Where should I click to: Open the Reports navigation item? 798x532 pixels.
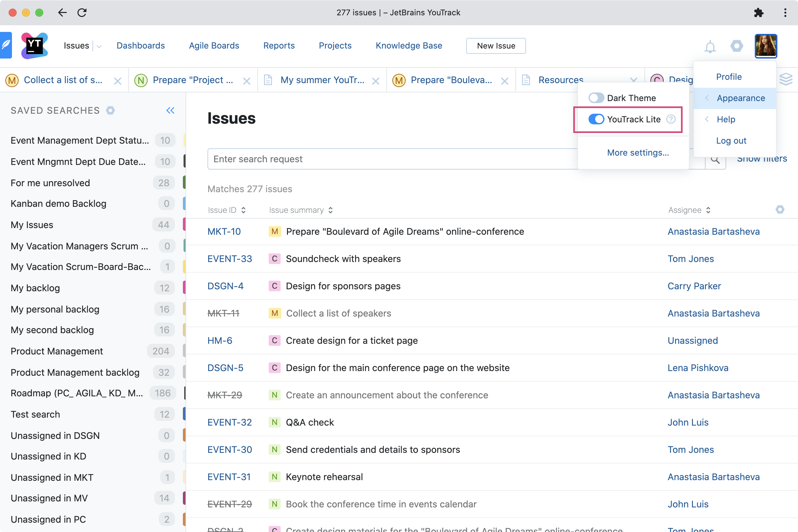pos(279,46)
